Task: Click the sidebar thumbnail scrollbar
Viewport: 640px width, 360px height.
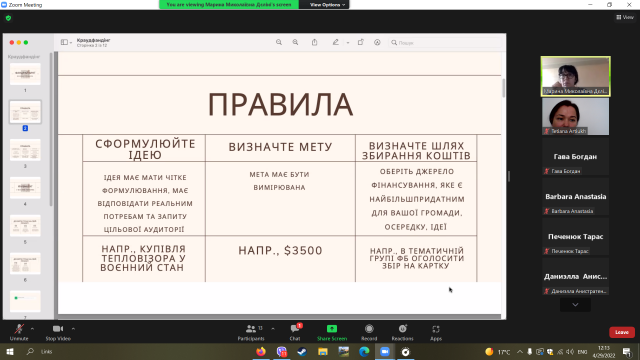Action: [x=51, y=129]
